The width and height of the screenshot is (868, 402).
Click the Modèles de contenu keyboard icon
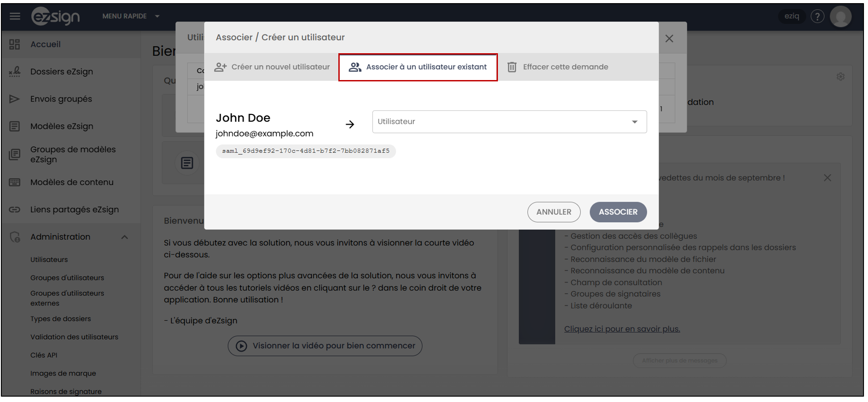click(15, 182)
